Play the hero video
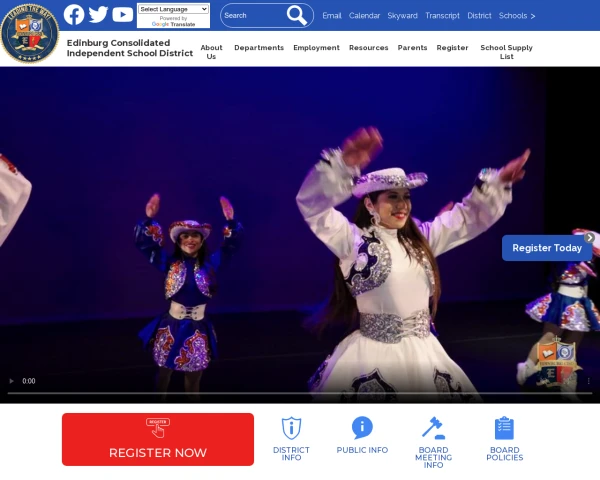 (11, 381)
